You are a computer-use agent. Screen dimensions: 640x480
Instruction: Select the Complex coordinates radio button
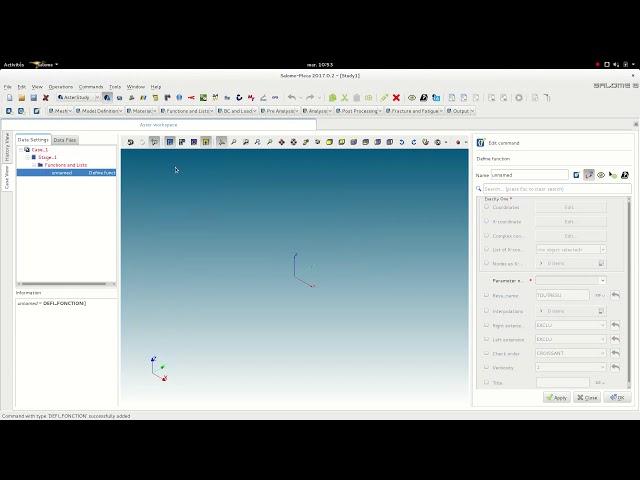coord(486,236)
